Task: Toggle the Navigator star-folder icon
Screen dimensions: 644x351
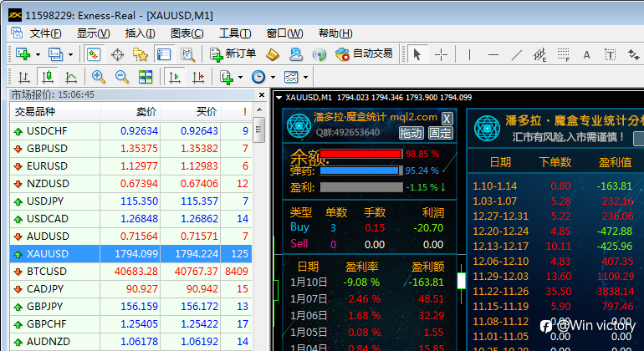Action: coord(141,54)
